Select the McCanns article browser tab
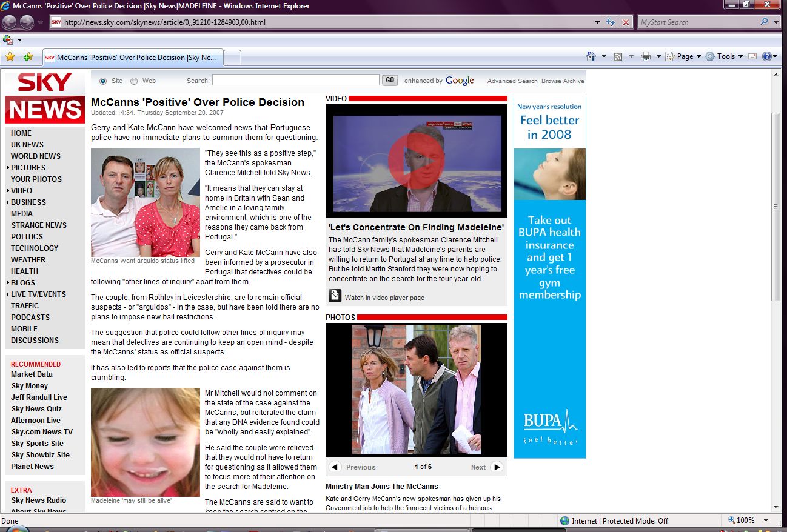Viewport: 787px width, 532px height. coord(133,58)
